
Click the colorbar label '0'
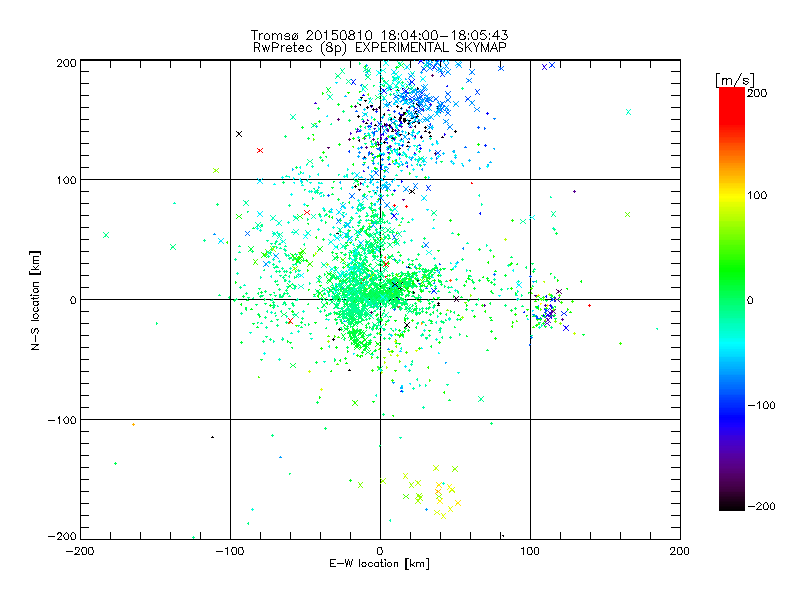point(749,300)
